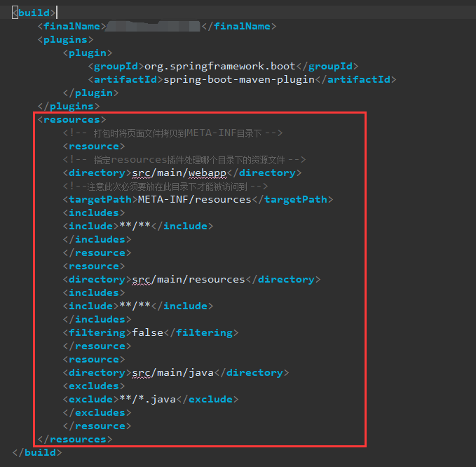Click the opening targetPath tag
Viewport: 476px width, 467px height.
pyautogui.click(x=100, y=199)
